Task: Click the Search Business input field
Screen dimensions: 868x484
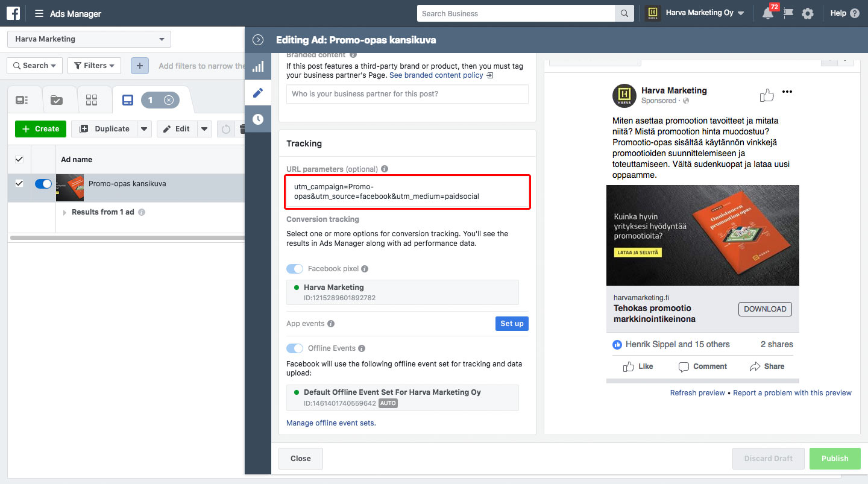Action: 516,13
